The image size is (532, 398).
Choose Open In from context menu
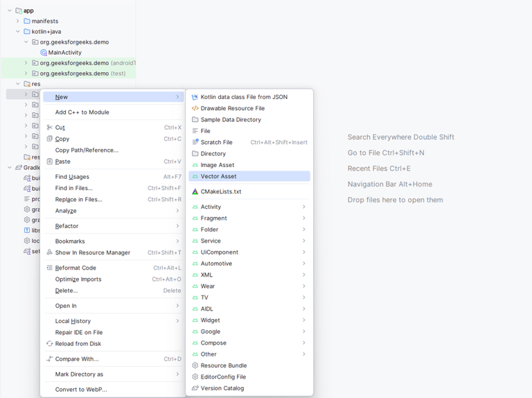click(114, 306)
